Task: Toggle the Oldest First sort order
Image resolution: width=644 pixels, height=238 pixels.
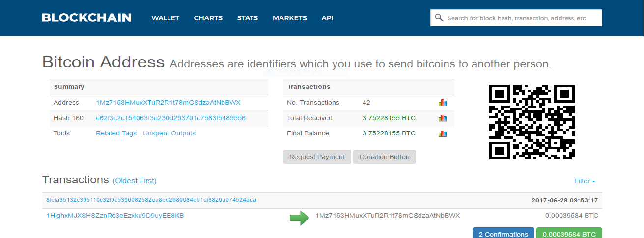Action: 135,181
